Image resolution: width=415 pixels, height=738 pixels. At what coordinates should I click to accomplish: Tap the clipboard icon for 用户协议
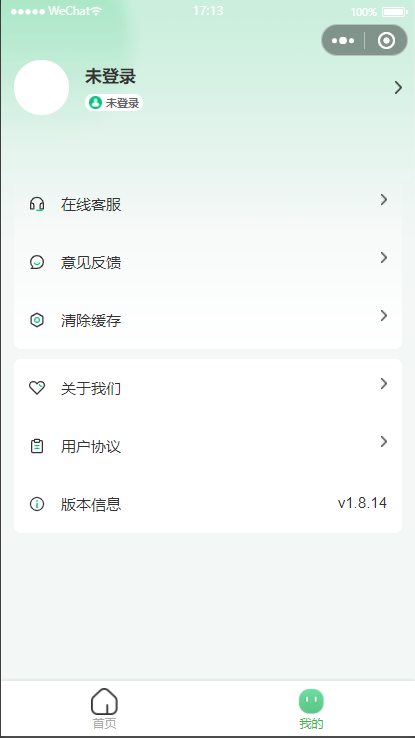(x=37, y=446)
